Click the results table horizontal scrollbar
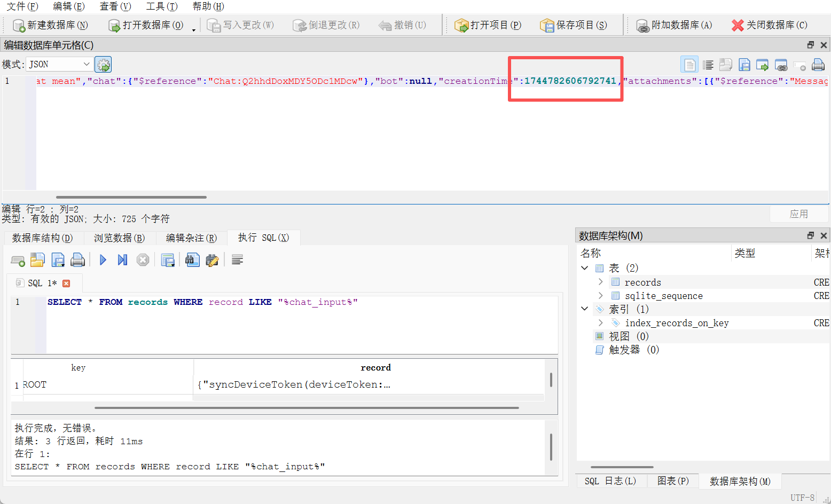The width and height of the screenshot is (831, 504). coord(307,408)
